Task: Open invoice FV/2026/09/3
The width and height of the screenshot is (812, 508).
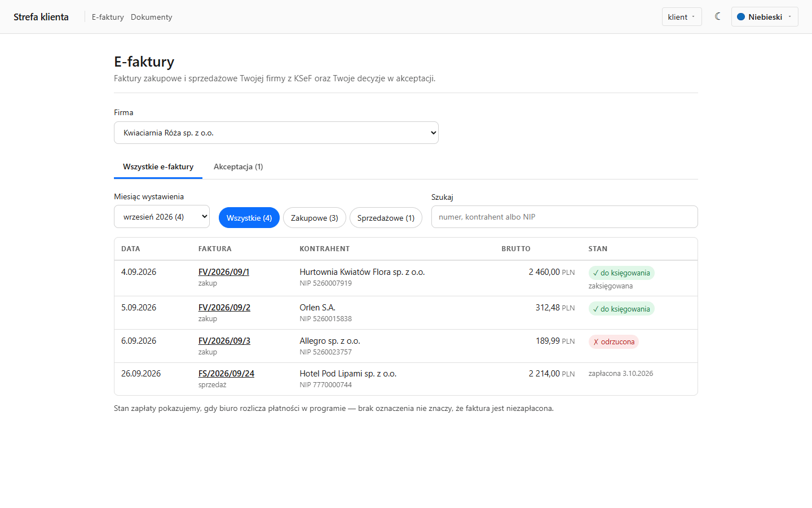Action: coord(224,341)
